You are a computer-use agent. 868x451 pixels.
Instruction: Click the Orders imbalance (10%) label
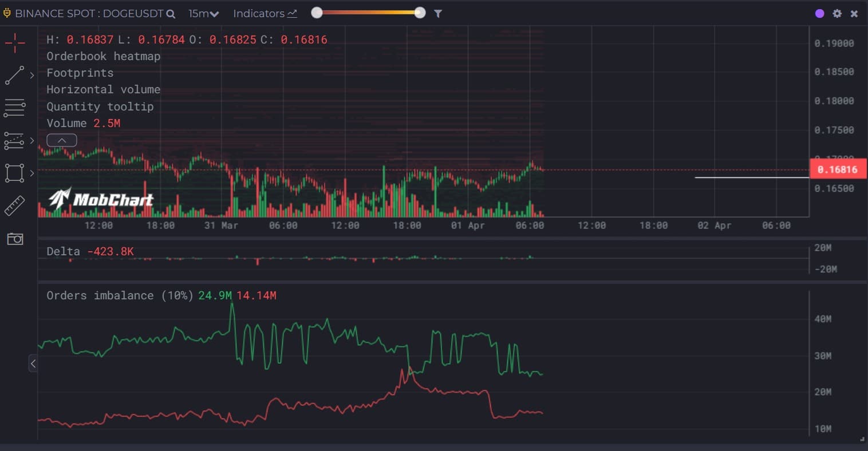120,295
